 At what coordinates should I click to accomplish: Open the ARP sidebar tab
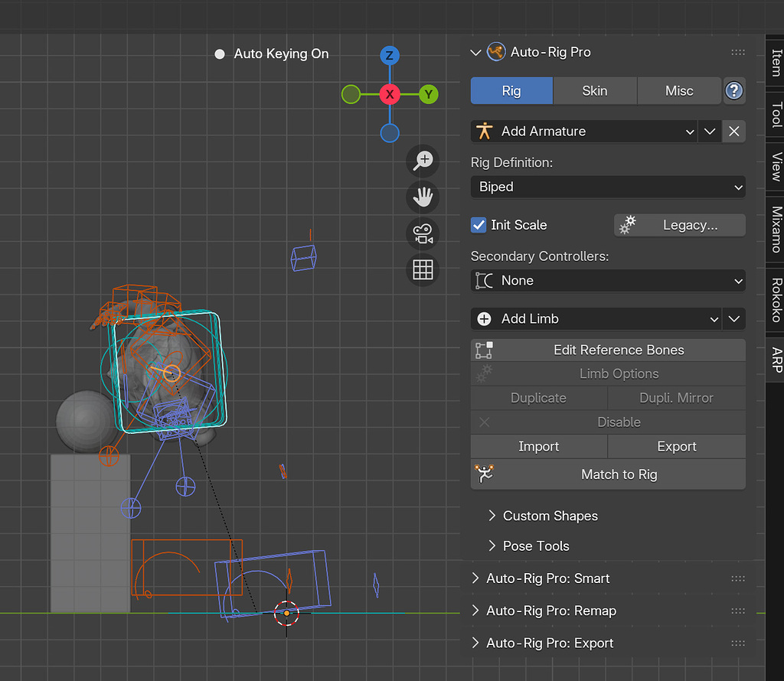tap(776, 359)
